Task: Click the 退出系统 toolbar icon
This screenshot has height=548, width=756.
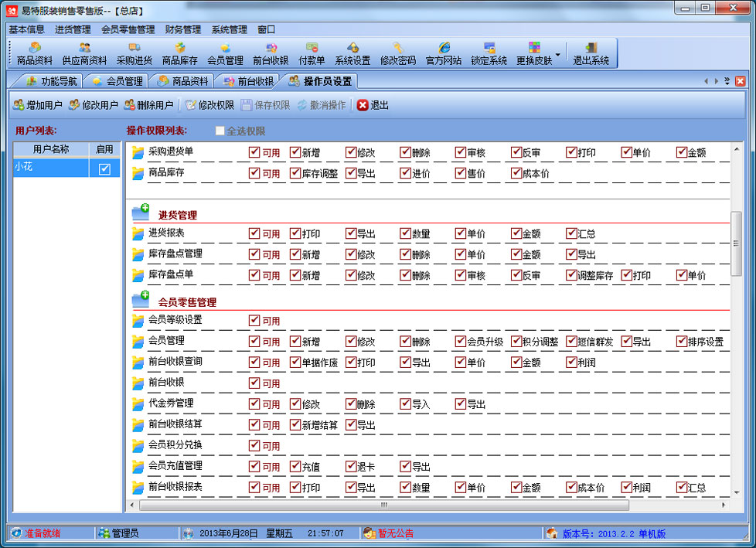Action: pos(591,53)
